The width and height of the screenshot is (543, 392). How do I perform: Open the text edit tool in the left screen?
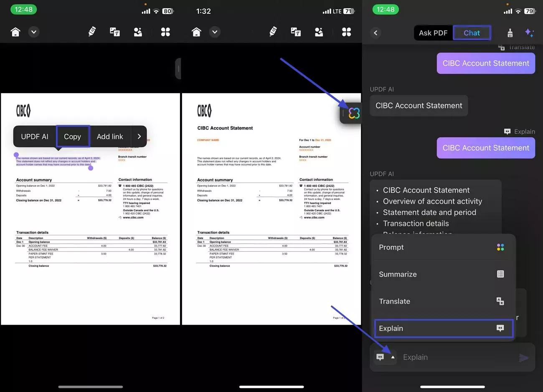pos(115,32)
